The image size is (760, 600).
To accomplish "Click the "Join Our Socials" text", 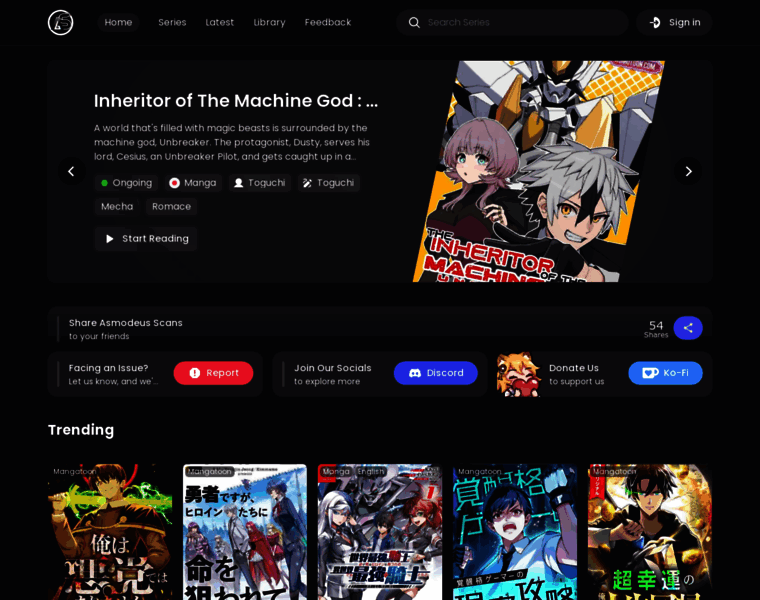I will coord(332,368).
